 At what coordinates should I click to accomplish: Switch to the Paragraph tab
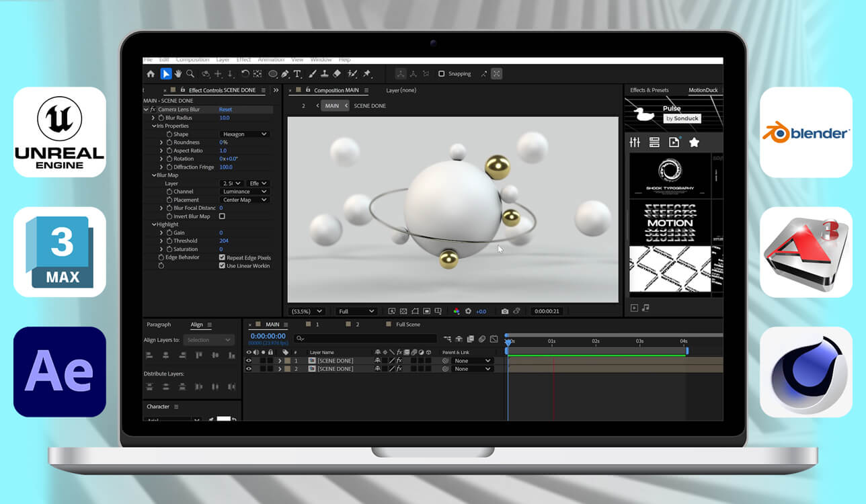[x=159, y=325]
